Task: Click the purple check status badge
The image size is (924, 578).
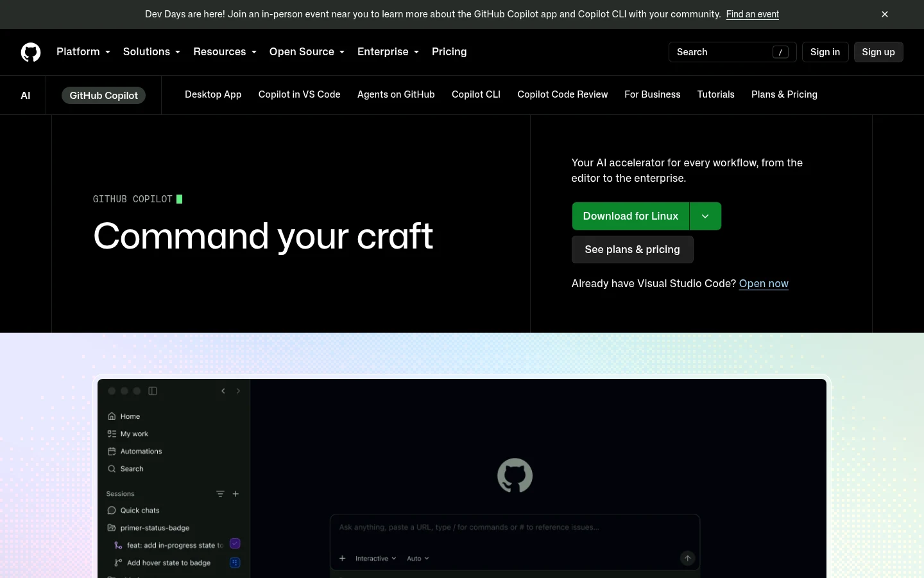Action: 235,544
